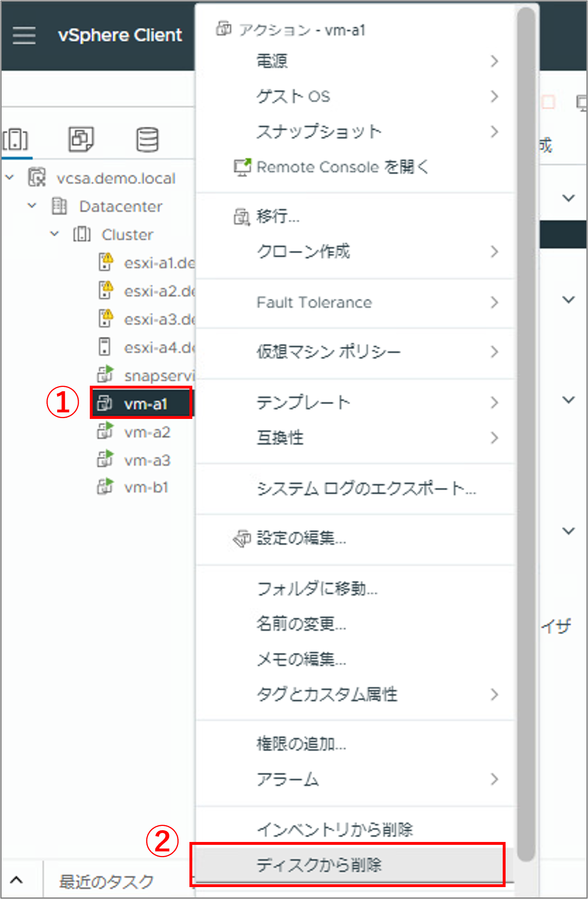Screen dimensions: 588x899
Task: Click the Cluster icon in tree
Action: 82,234
